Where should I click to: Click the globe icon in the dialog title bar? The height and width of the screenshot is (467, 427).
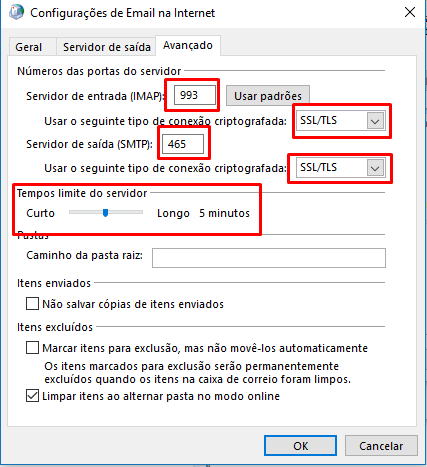coord(16,12)
